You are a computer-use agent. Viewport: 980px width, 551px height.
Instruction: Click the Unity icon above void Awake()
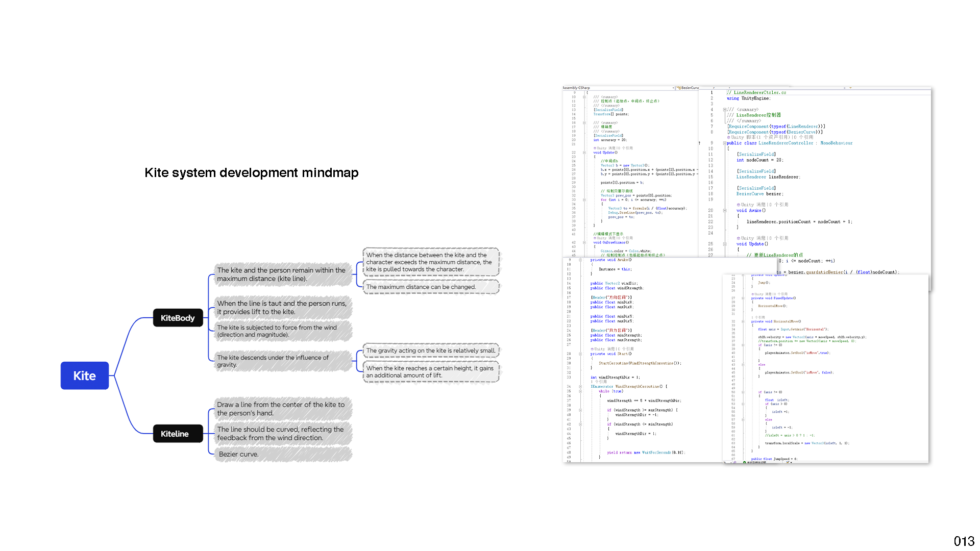click(739, 205)
